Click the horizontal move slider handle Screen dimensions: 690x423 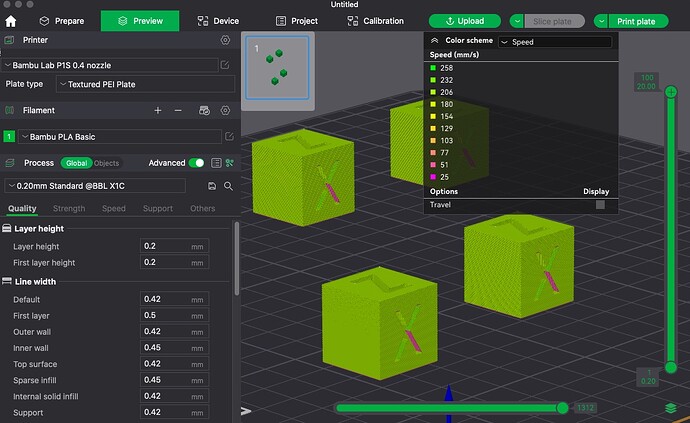[562, 408]
